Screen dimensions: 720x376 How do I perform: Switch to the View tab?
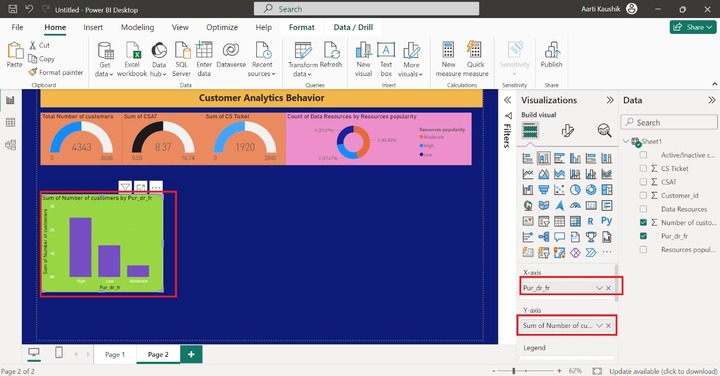click(x=180, y=27)
